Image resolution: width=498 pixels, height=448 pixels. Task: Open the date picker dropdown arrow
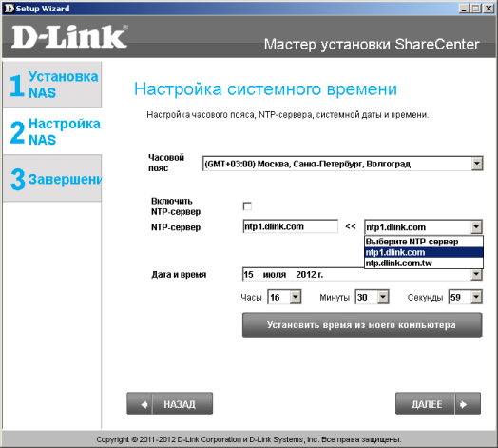476,274
